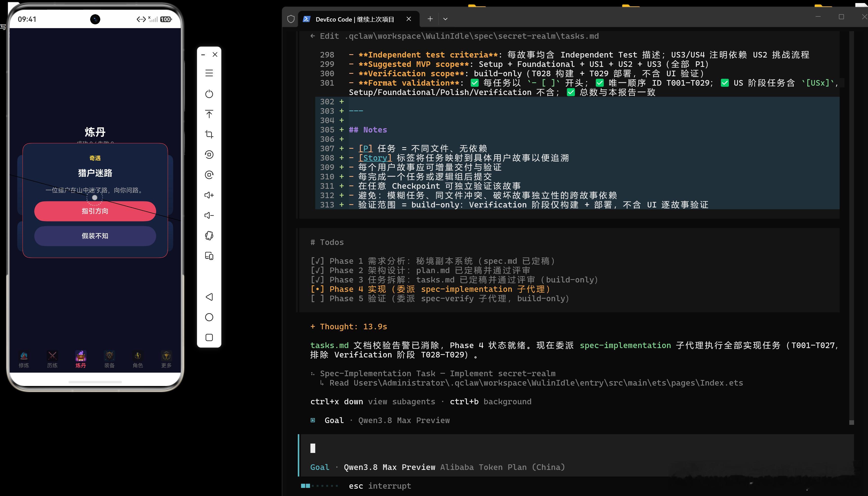Tap the 指引方向 button in the game
The height and width of the screenshot is (496, 868).
coord(95,211)
